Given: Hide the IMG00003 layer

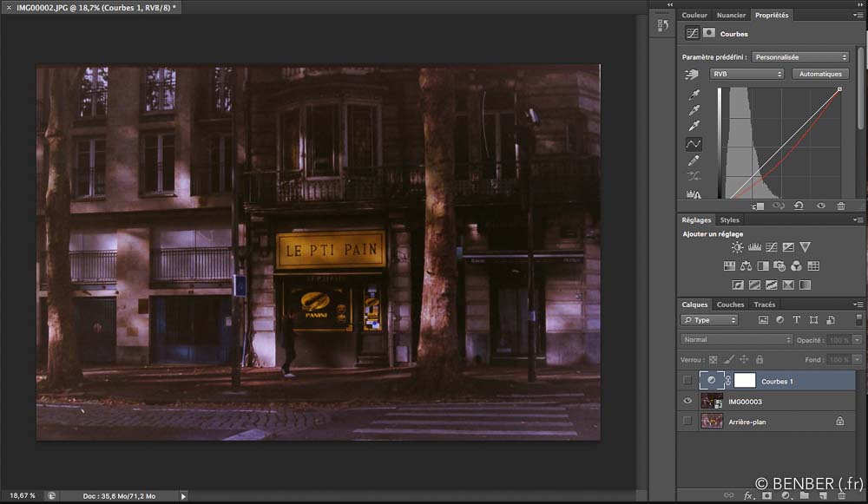Looking at the screenshot, I should (x=687, y=401).
